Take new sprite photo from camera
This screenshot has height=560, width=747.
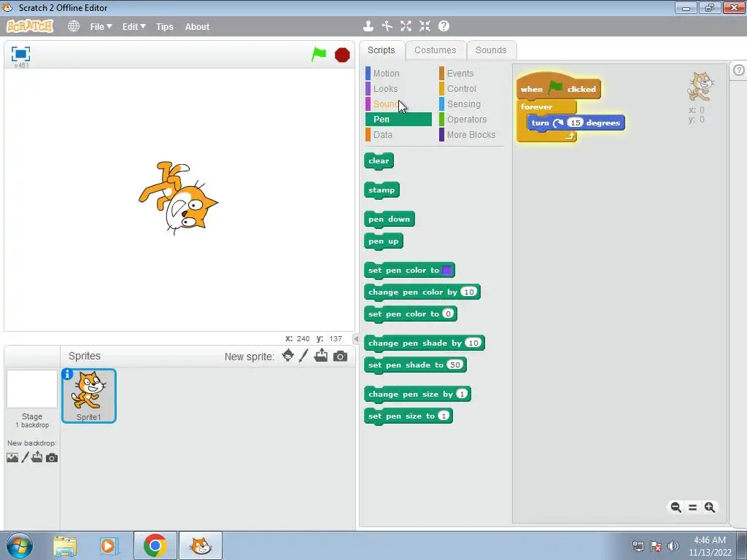(340, 356)
